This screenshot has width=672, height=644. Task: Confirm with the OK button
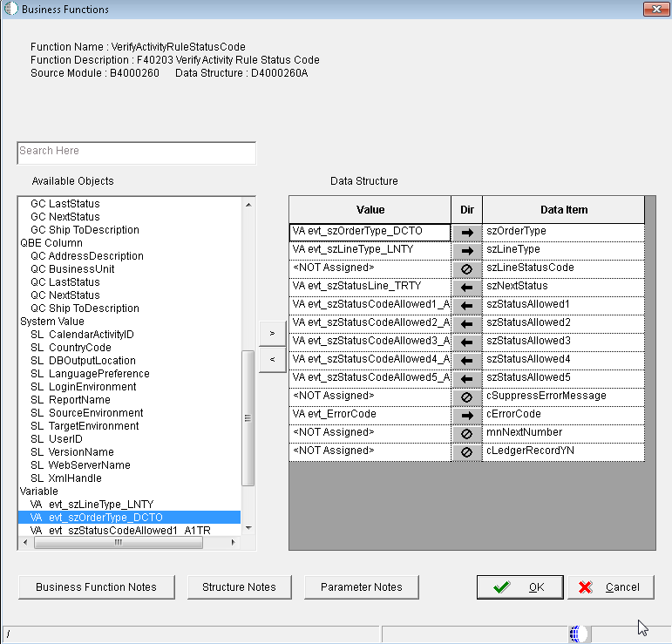pos(519,587)
